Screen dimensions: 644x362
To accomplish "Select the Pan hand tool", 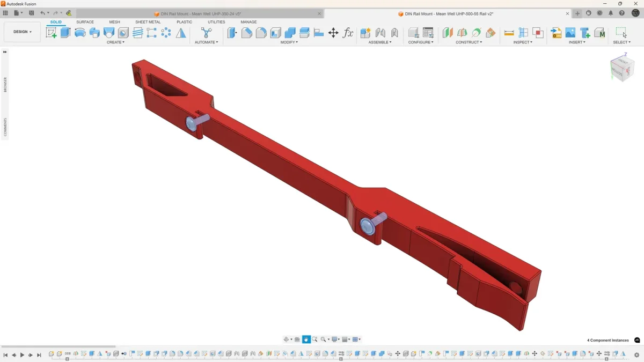I will (306, 339).
